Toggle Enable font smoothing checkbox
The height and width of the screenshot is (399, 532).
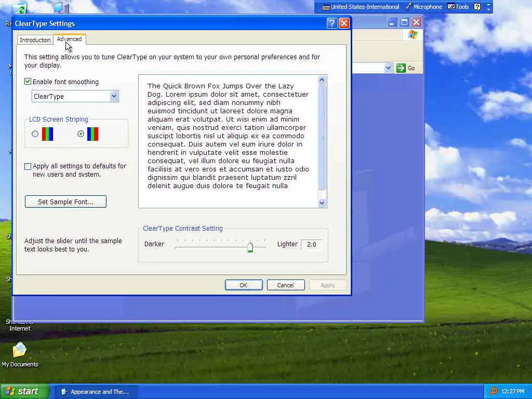[x=28, y=82]
